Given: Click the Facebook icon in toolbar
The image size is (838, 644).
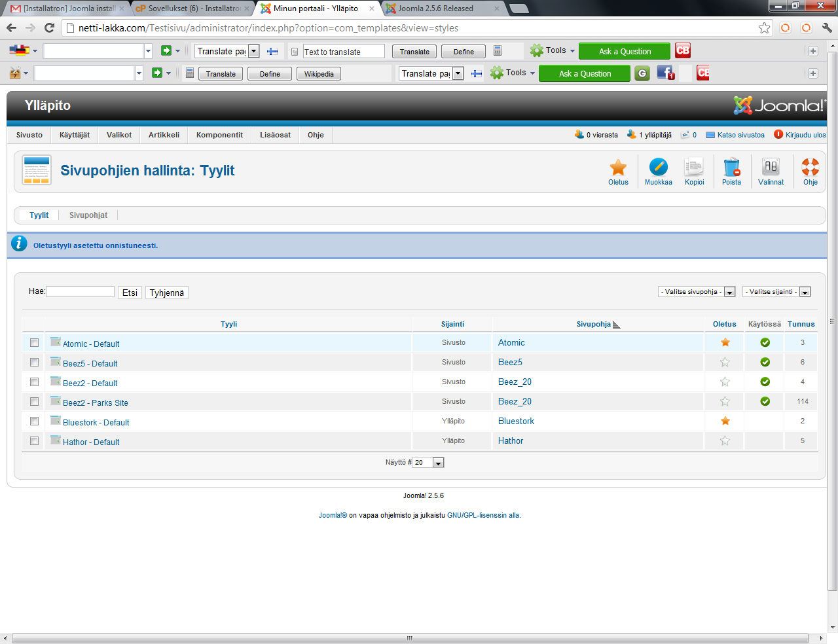Looking at the screenshot, I should (x=665, y=73).
